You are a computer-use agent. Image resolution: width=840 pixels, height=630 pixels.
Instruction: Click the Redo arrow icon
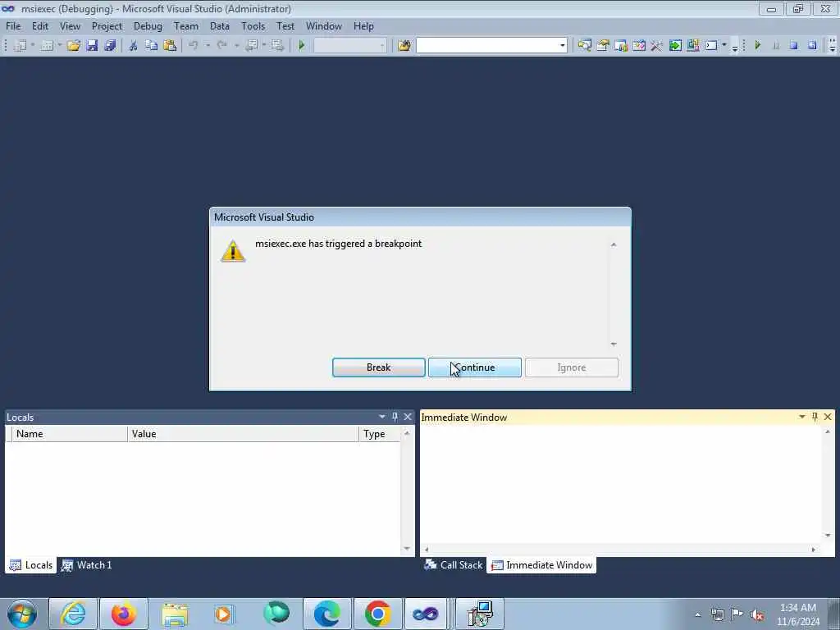(221, 46)
